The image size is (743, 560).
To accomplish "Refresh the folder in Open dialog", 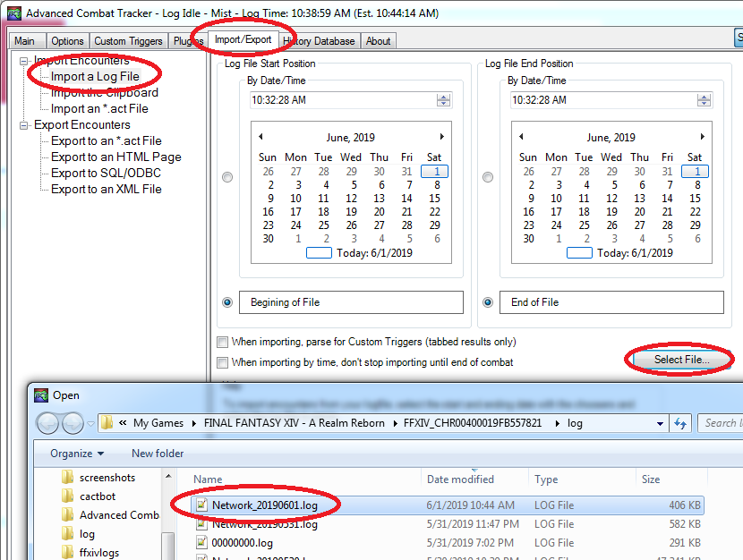I will coord(680,424).
